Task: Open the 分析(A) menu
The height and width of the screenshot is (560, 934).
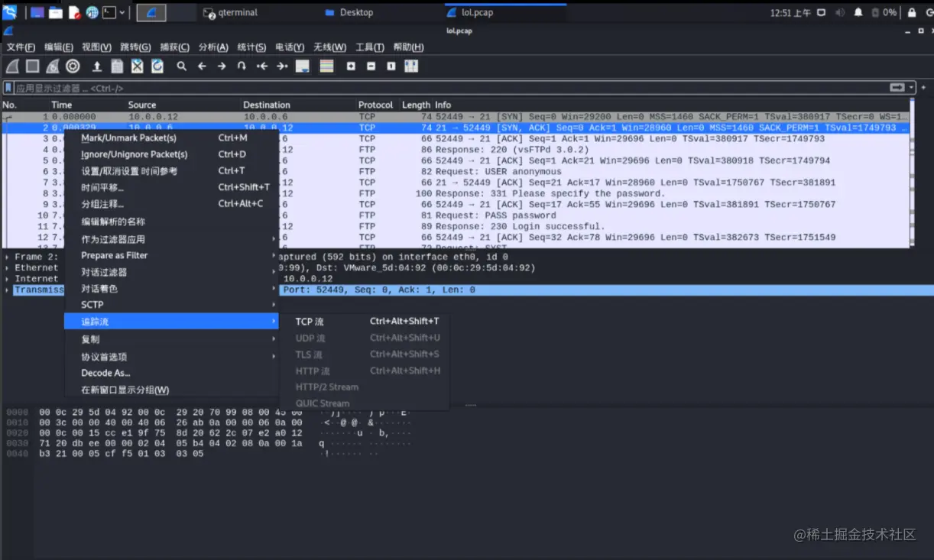Action: click(213, 47)
